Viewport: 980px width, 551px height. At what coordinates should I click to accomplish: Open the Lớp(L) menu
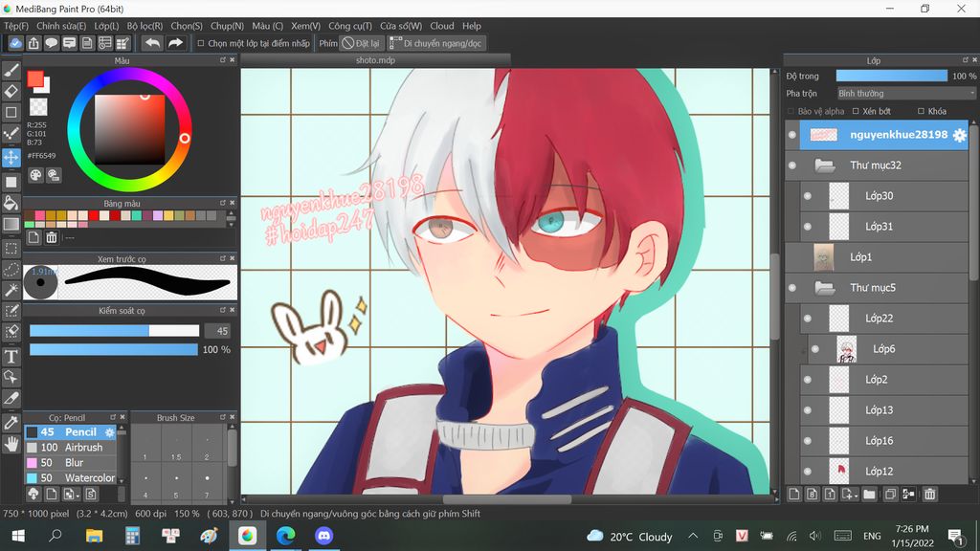(x=106, y=26)
